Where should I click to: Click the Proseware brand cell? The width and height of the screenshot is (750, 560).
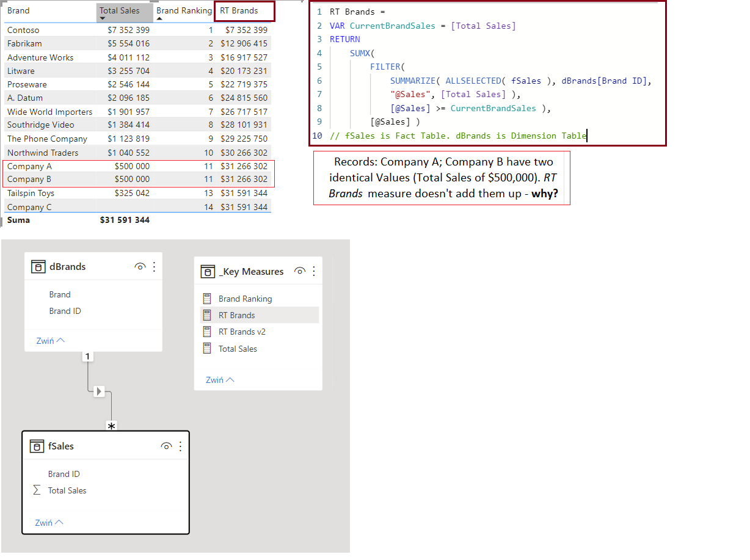point(27,84)
